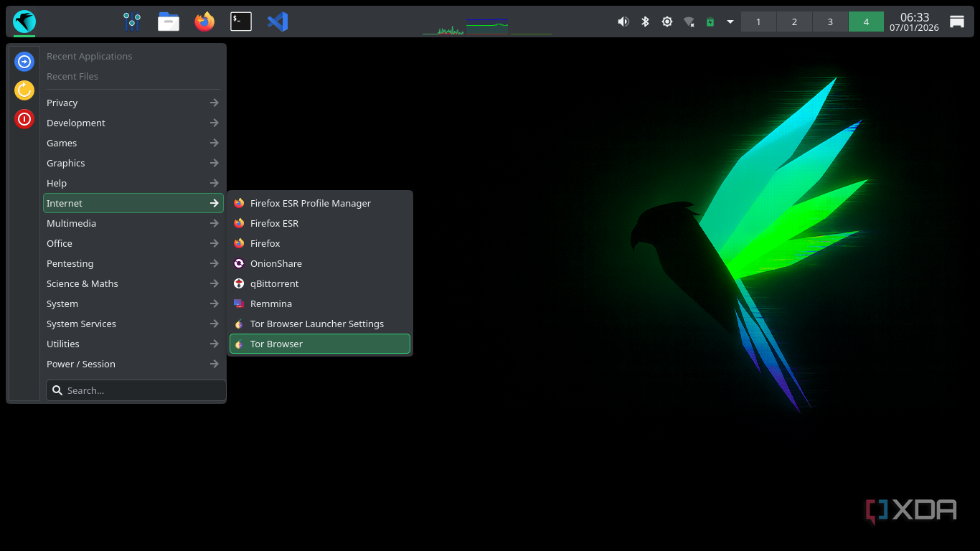The image size is (980, 551).
Task: Click the battery status tray icon
Action: (710, 22)
